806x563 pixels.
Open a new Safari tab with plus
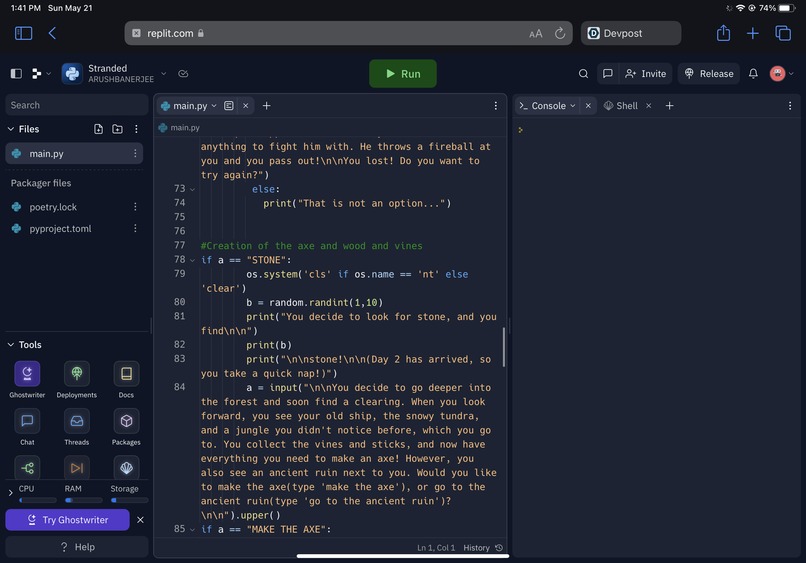tap(753, 33)
